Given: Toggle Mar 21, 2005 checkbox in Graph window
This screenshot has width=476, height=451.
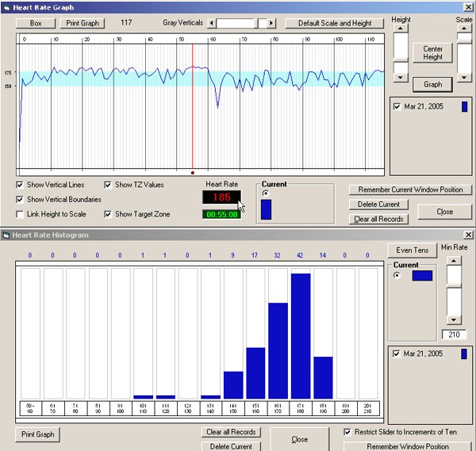Looking at the screenshot, I should point(397,107).
